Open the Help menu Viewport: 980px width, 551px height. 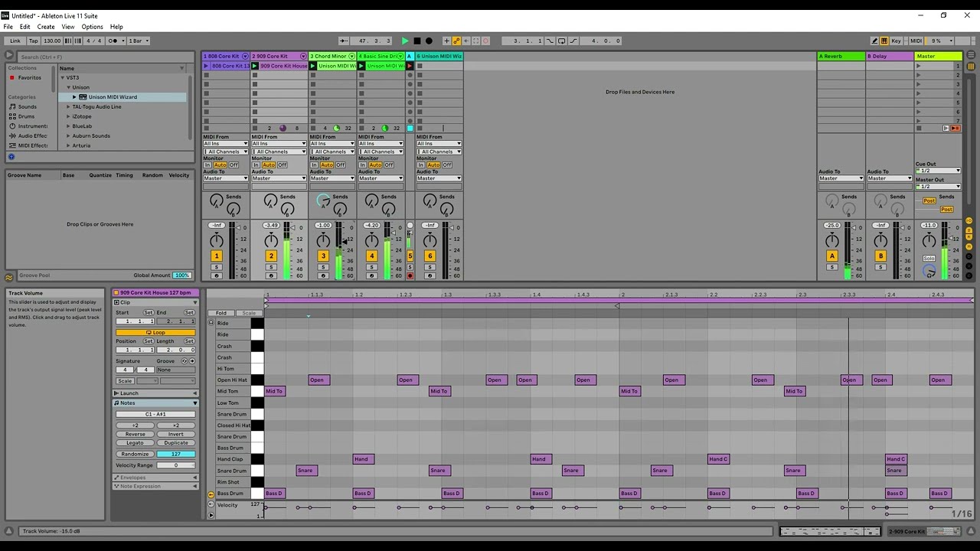tap(116, 27)
